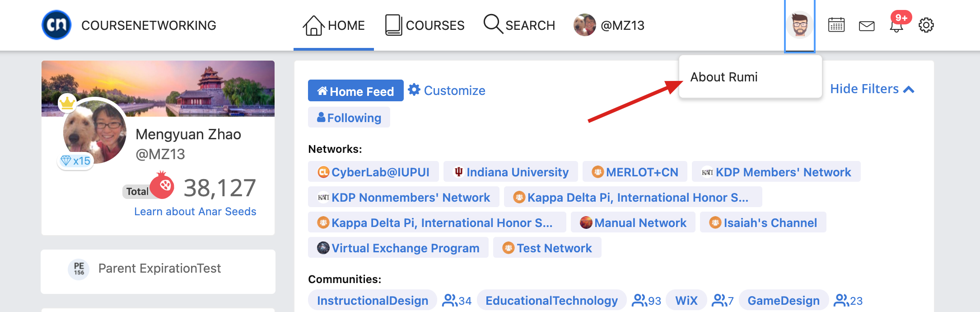Click members icon next to InstructionalDesign
Image resolution: width=980 pixels, height=312 pixels.
(x=450, y=300)
